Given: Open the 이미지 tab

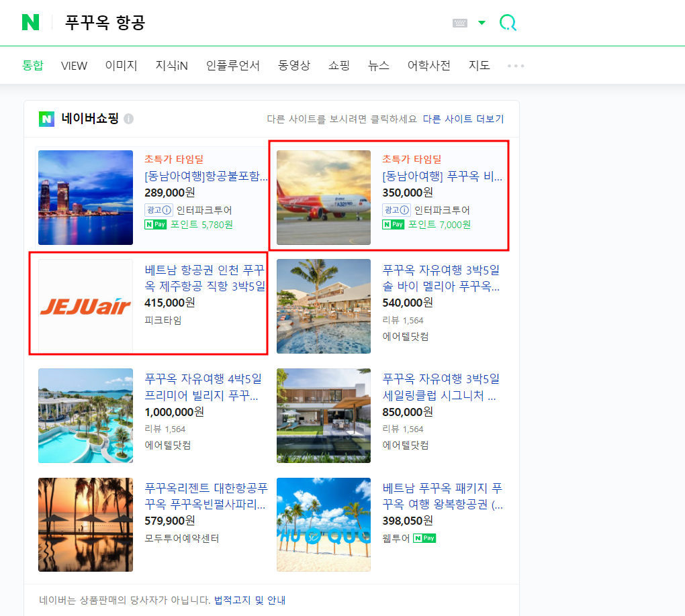Looking at the screenshot, I should [x=121, y=66].
